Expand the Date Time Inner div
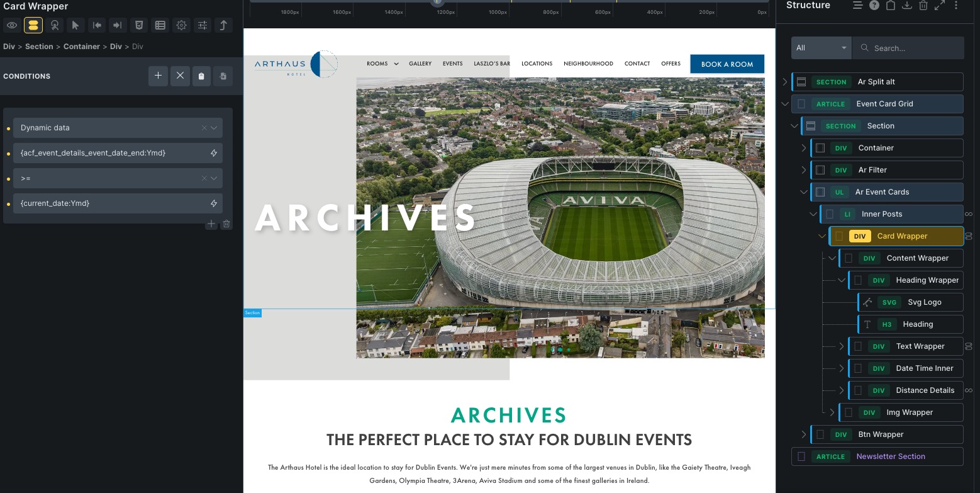This screenshot has height=493, width=980. coord(842,368)
